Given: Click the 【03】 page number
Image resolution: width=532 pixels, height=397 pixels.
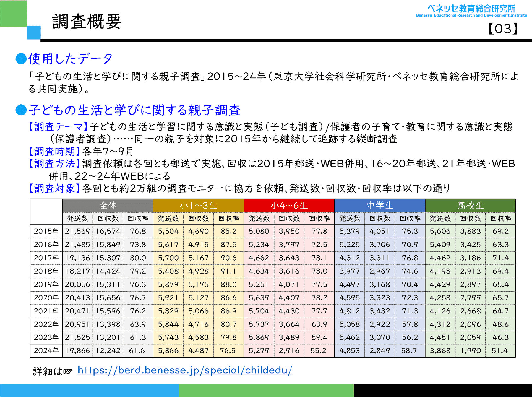Looking at the screenshot, I should [x=503, y=29].
